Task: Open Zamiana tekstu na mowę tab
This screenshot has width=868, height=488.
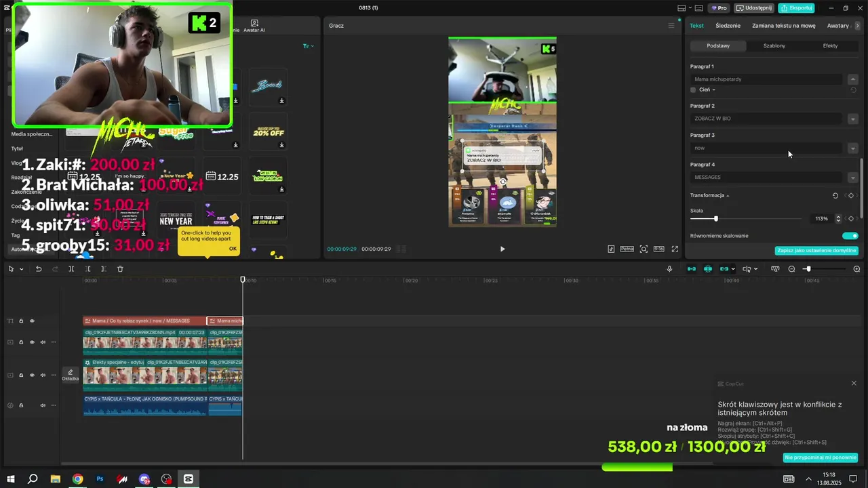Action: tap(783, 26)
